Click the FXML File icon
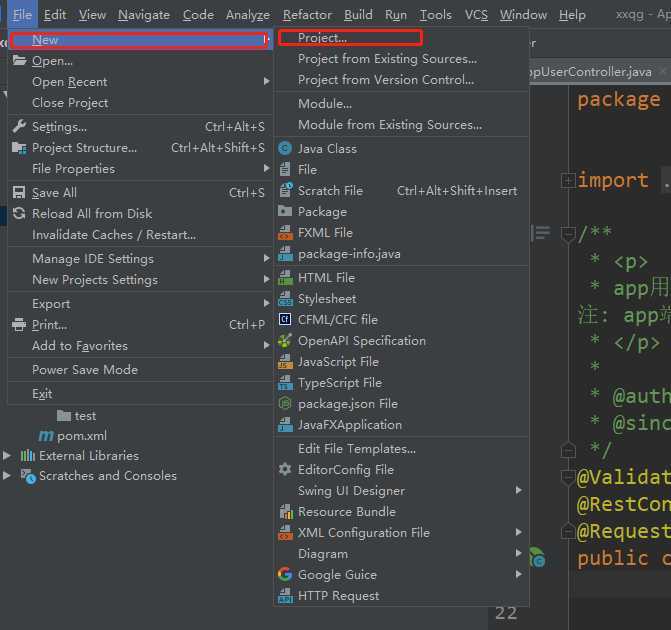The width and height of the screenshot is (671, 630). pyautogui.click(x=285, y=232)
